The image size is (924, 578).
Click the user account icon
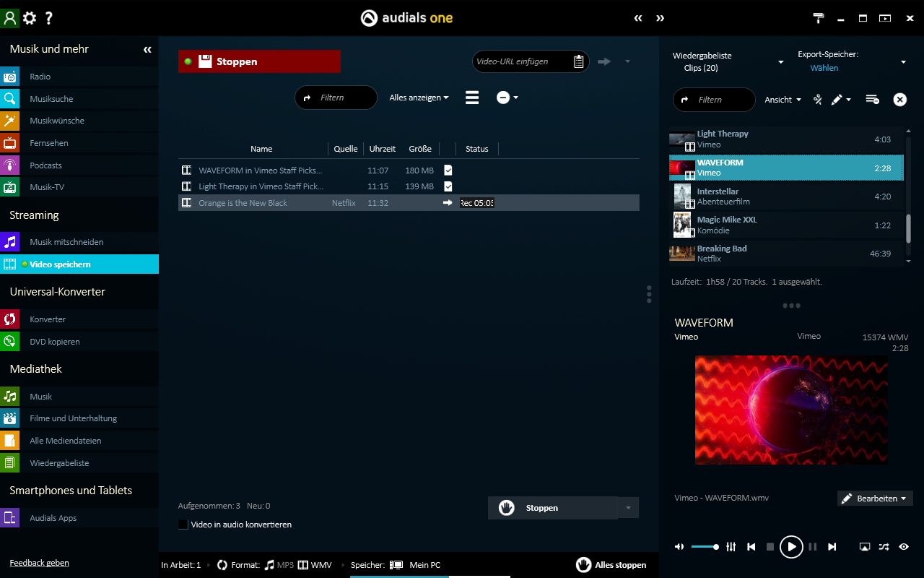click(9, 18)
